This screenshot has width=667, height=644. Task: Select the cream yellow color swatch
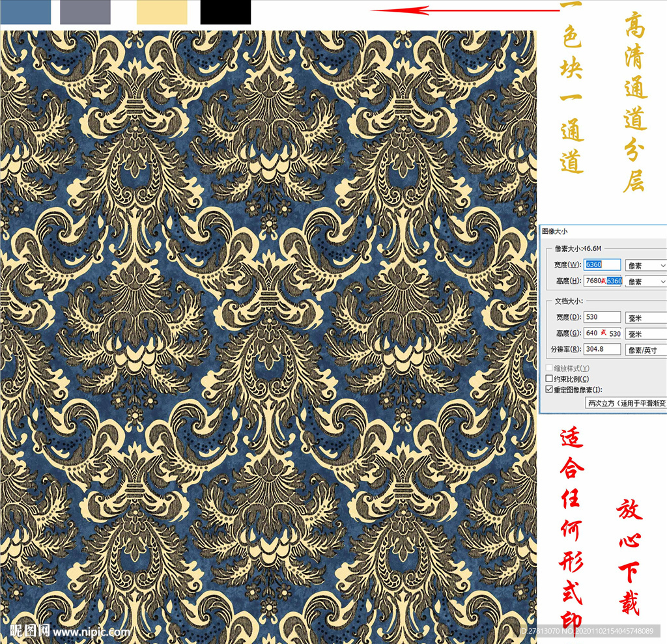click(x=162, y=12)
